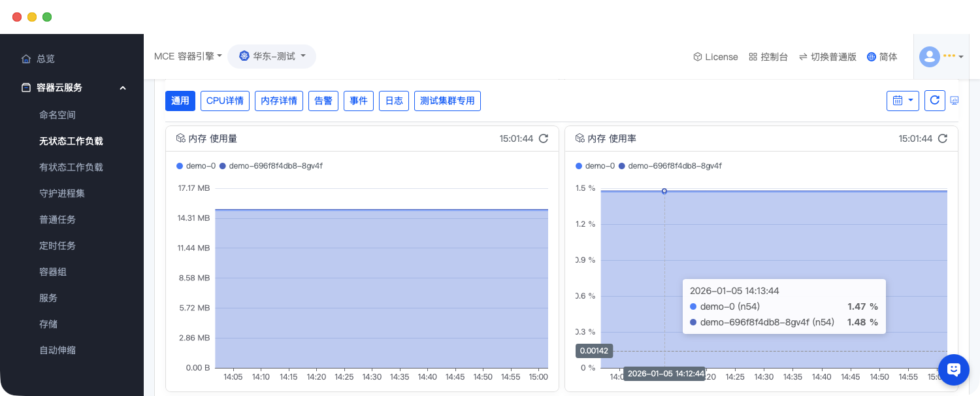
Task: Refresh the 内存 使用率 chart panel
Action: pyautogui.click(x=942, y=139)
